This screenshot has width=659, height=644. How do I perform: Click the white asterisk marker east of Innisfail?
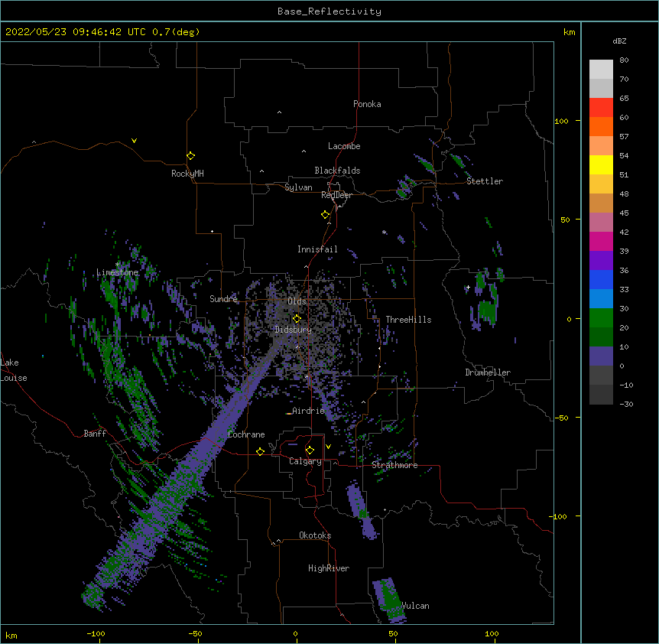pos(384,232)
